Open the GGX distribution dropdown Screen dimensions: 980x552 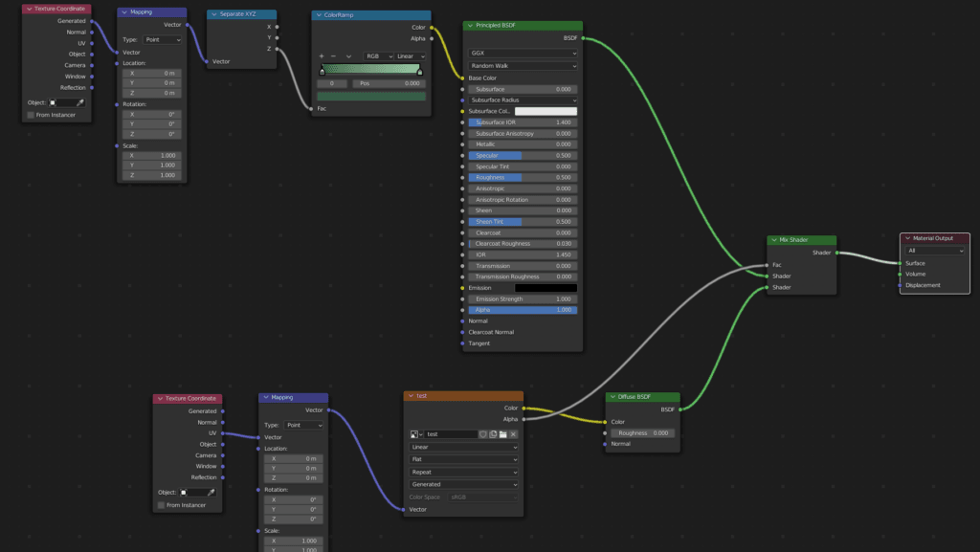pos(523,53)
